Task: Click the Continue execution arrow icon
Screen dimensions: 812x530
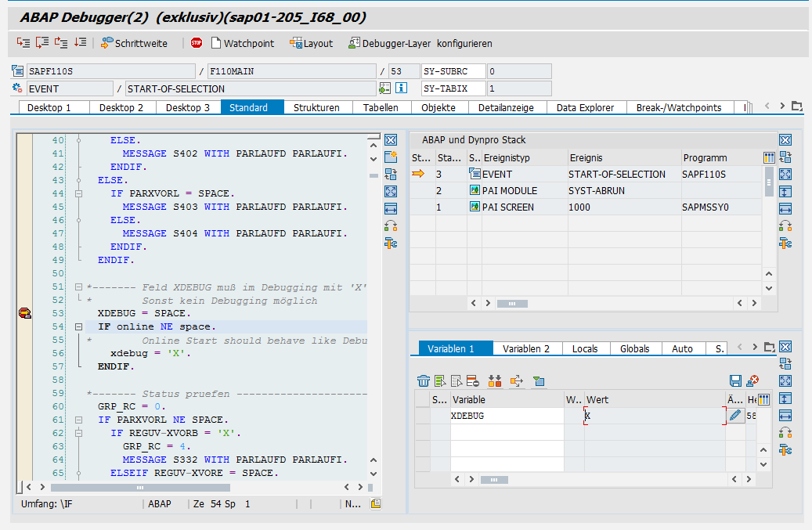Action: tap(80, 43)
